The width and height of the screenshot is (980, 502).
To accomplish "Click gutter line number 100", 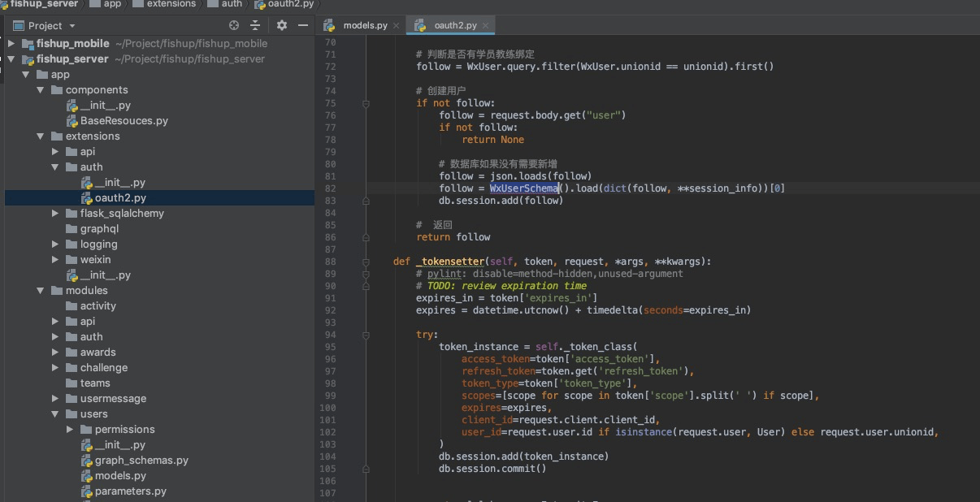I will (x=328, y=408).
